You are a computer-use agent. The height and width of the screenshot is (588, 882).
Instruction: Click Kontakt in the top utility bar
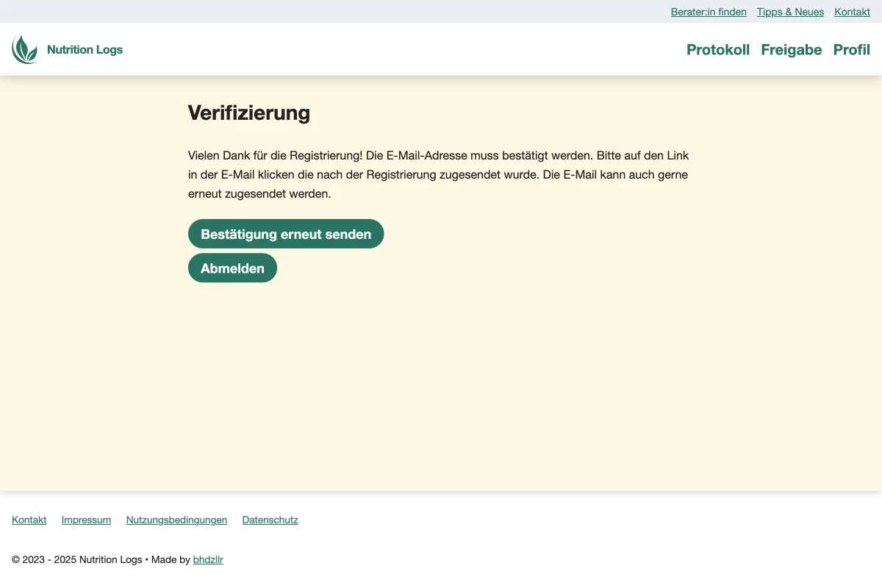click(x=852, y=12)
